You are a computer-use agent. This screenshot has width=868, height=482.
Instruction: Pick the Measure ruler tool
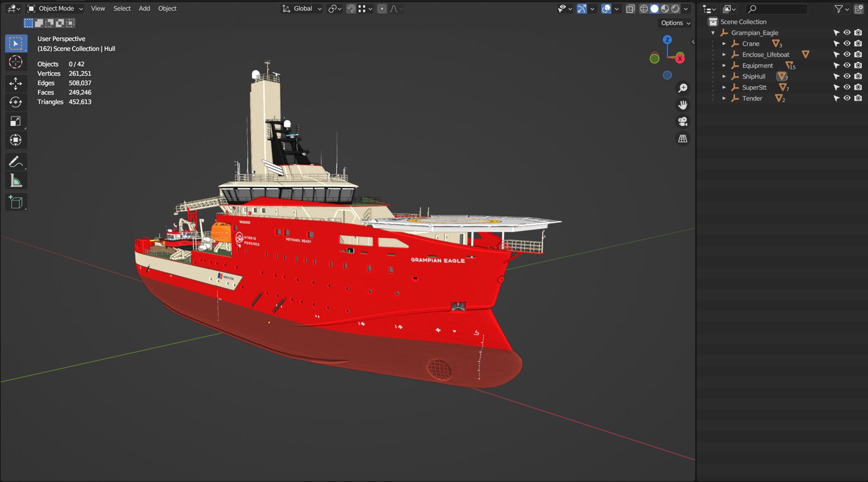tap(16, 181)
